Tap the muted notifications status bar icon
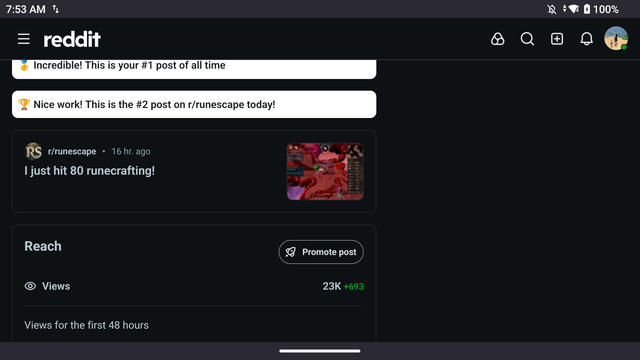The width and height of the screenshot is (640, 360). pos(551,9)
